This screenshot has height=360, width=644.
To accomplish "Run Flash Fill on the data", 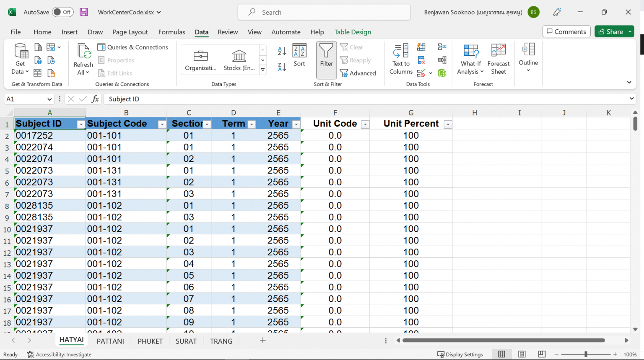I will (x=421, y=47).
